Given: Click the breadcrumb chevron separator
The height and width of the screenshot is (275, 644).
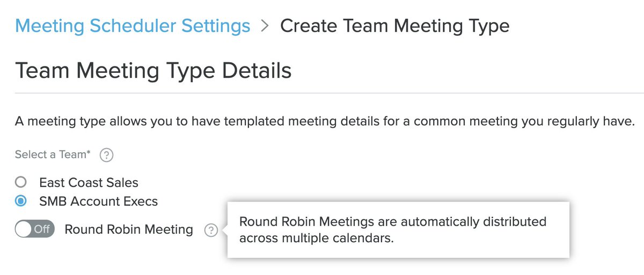Looking at the screenshot, I should [265, 26].
